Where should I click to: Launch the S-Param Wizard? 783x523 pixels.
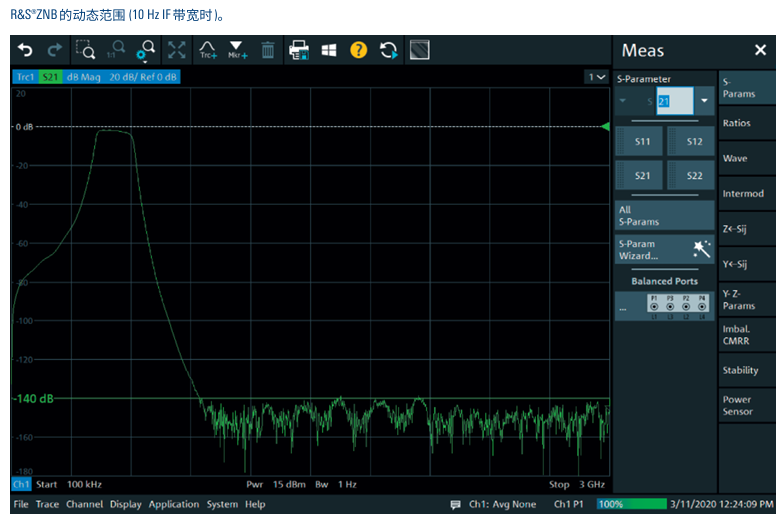(x=664, y=250)
